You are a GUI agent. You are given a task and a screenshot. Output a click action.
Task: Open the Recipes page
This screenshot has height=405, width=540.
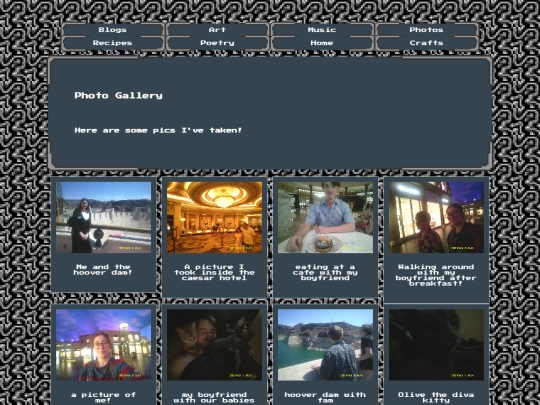click(112, 43)
